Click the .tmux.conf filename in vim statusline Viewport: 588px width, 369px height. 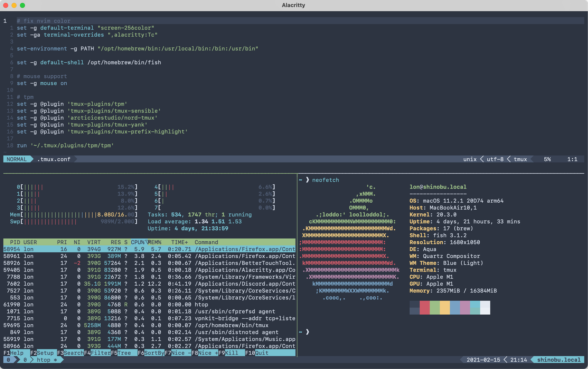point(54,159)
